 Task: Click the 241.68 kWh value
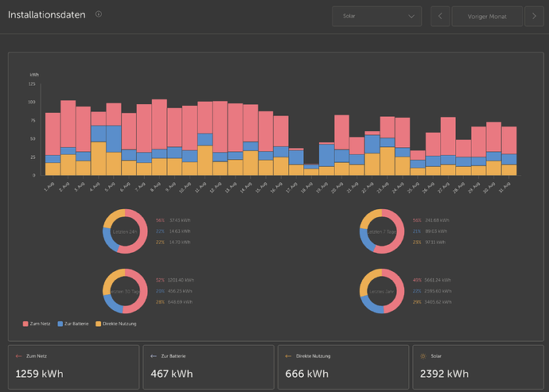point(437,220)
